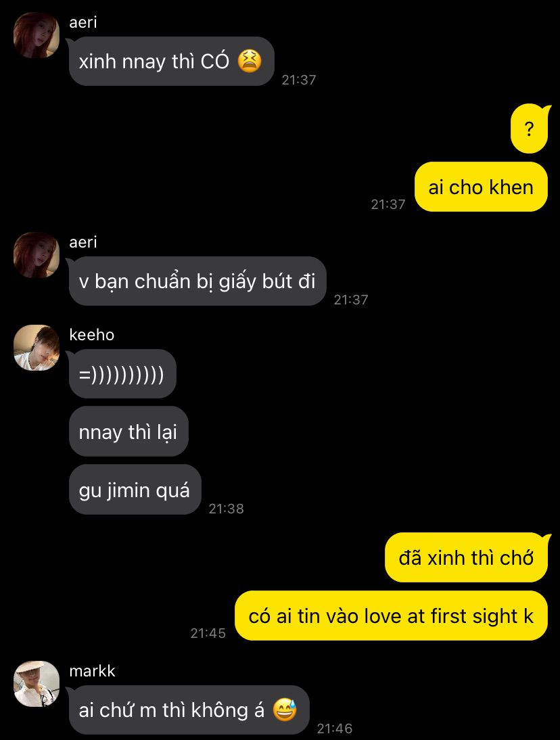Select the weary face emoji in aeri's message
Viewport: 560px width, 740px height.
pos(249,61)
